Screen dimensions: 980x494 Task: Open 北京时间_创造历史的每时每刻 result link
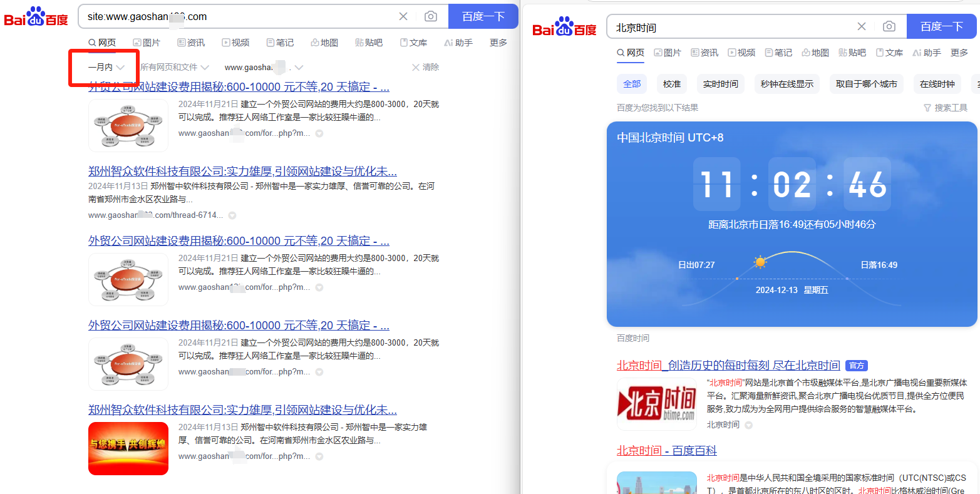click(x=728, y=366)
